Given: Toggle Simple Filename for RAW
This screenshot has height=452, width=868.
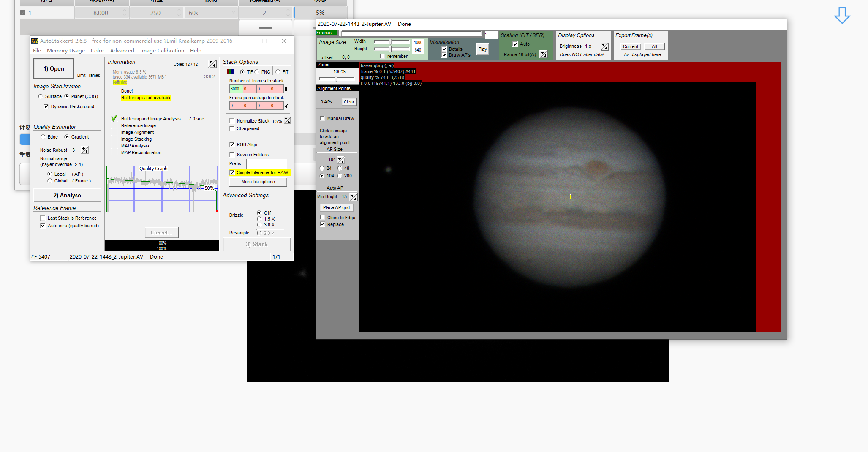Looking at the screenshot, I should point(232,172).
